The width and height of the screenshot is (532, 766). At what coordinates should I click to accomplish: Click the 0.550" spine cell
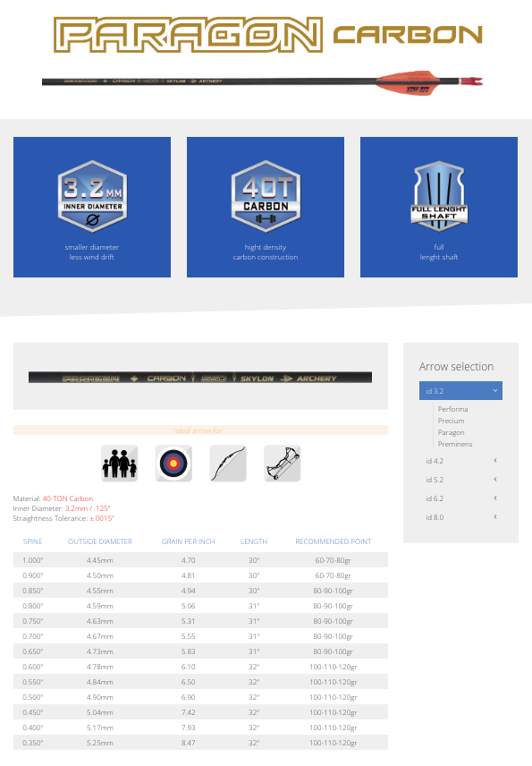pos(33,682)
